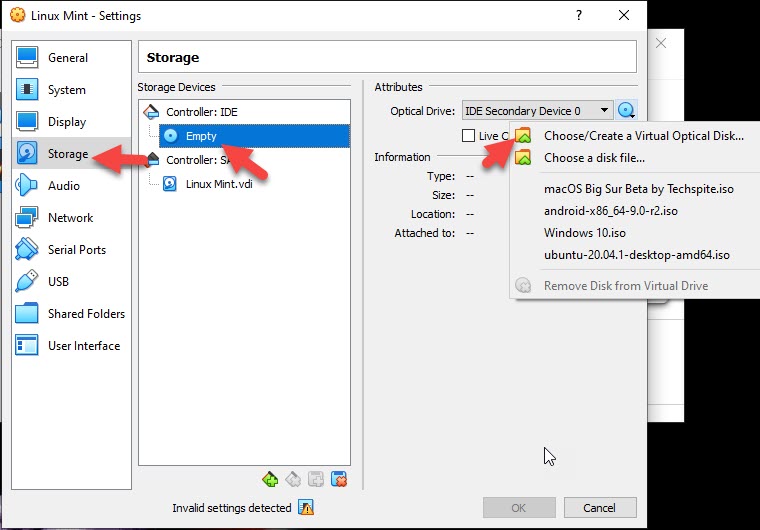Click the invalid settings warning icon
The width and height of the screenshot is (760, 530).
click(x=306, y=508)
